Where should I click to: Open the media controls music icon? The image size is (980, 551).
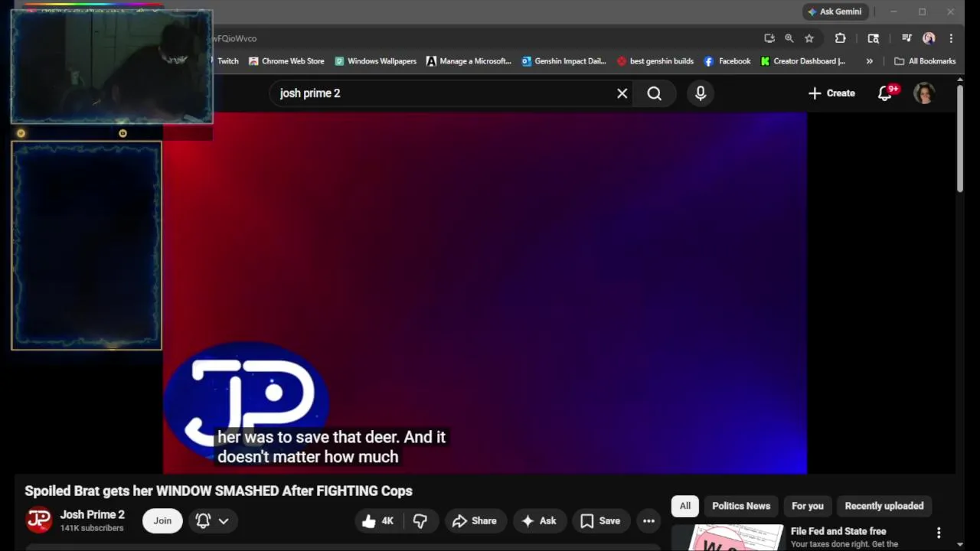pyautogui.click(x=906, y=38)
